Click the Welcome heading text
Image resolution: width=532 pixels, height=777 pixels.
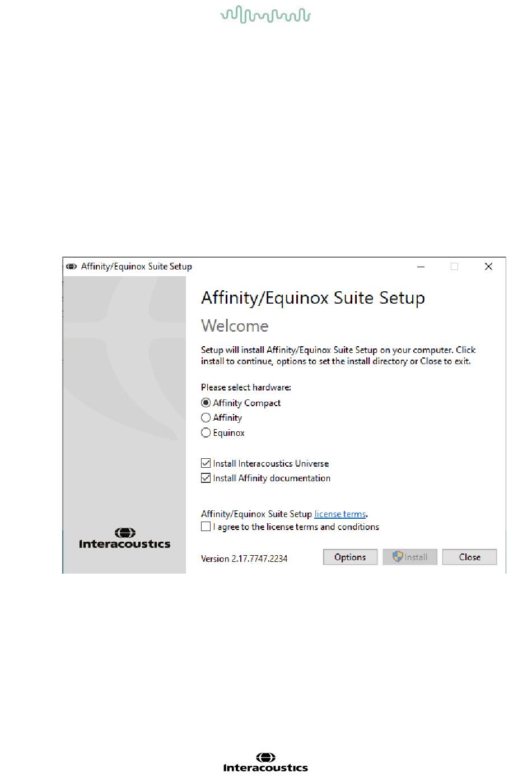point(235,325)
